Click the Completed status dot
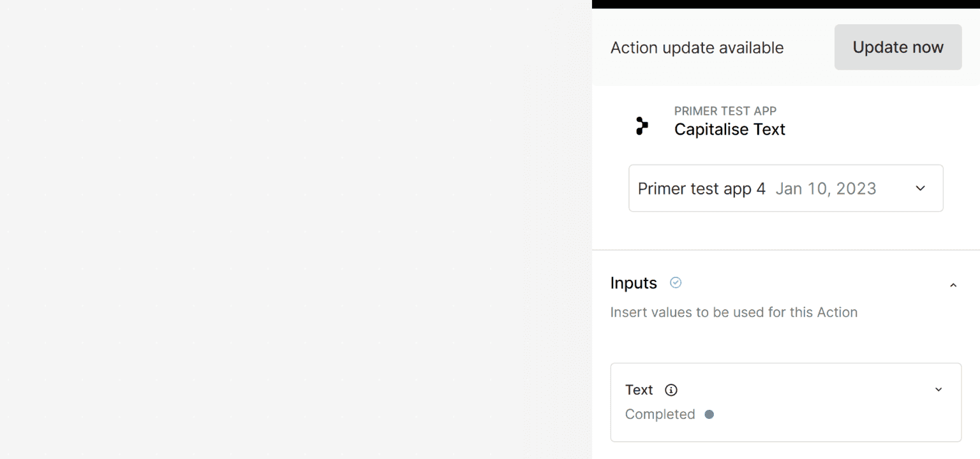The image size is (980, 459). coord(709,414)
